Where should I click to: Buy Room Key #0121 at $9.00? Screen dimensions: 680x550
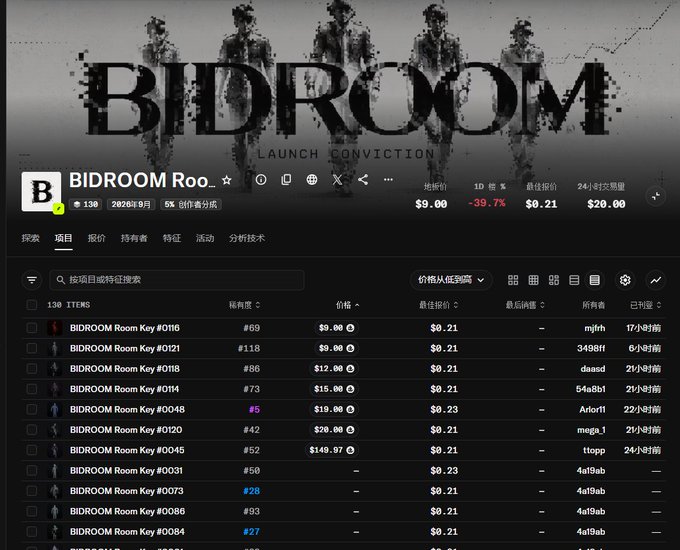click(x=337, y=348)
